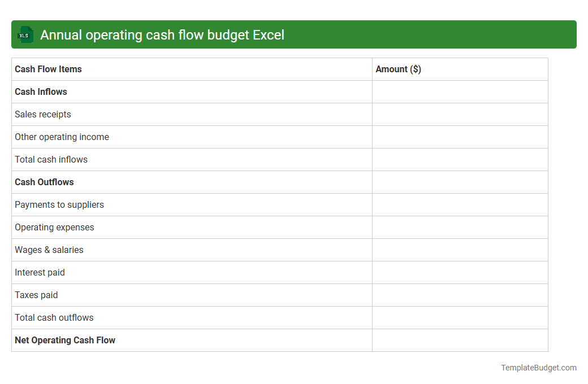Select the Operating expenses row

(54, 227)
